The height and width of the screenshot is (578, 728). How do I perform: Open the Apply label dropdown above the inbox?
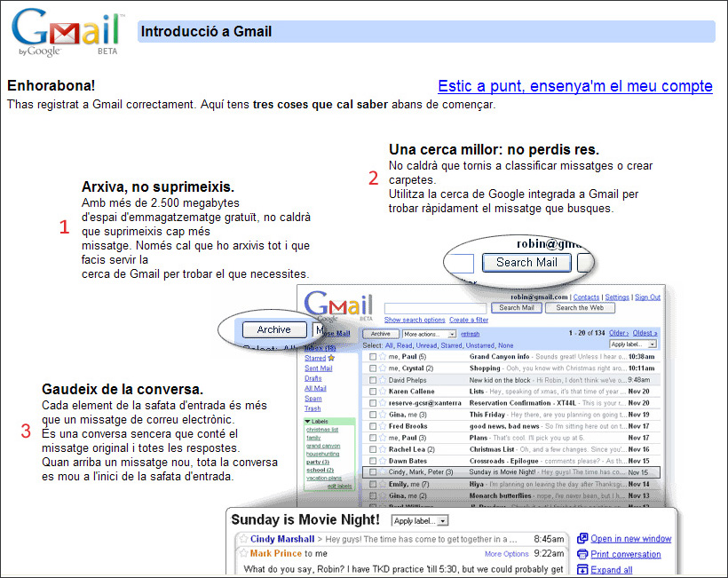pos(632,345)
